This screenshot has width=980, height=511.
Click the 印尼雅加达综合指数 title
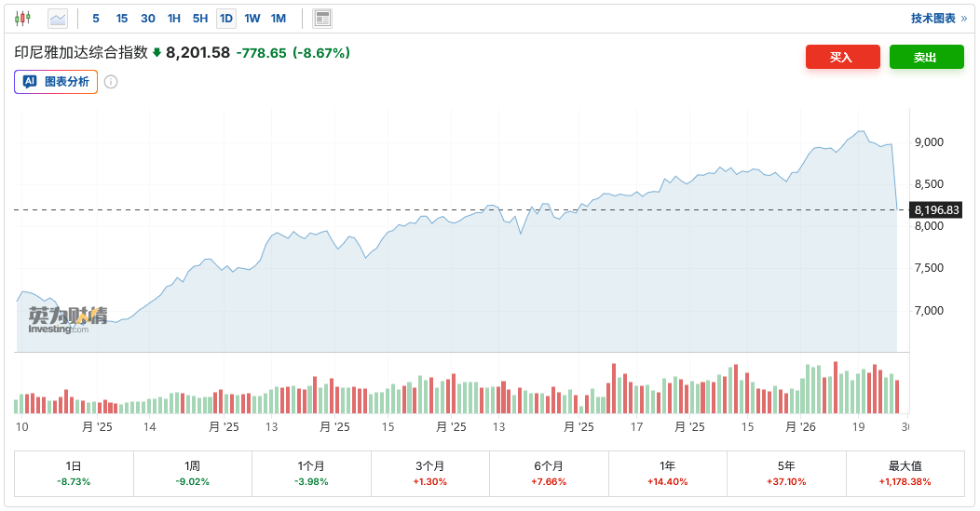click(x=81, y=53)
